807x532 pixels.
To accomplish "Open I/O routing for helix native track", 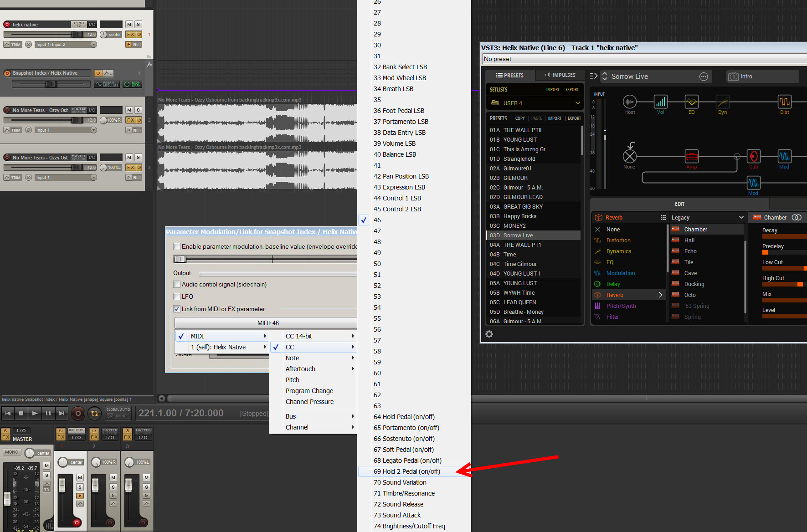I will coord(92,24).
